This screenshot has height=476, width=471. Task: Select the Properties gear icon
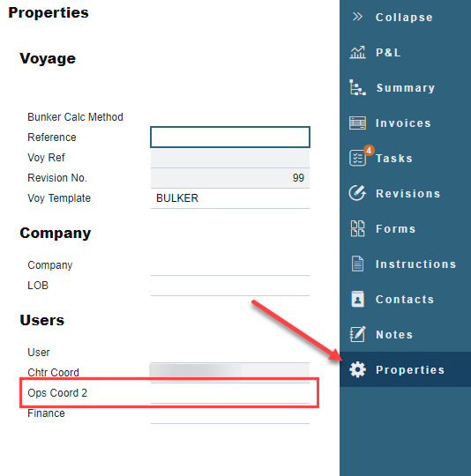click(x=357, y=369)
